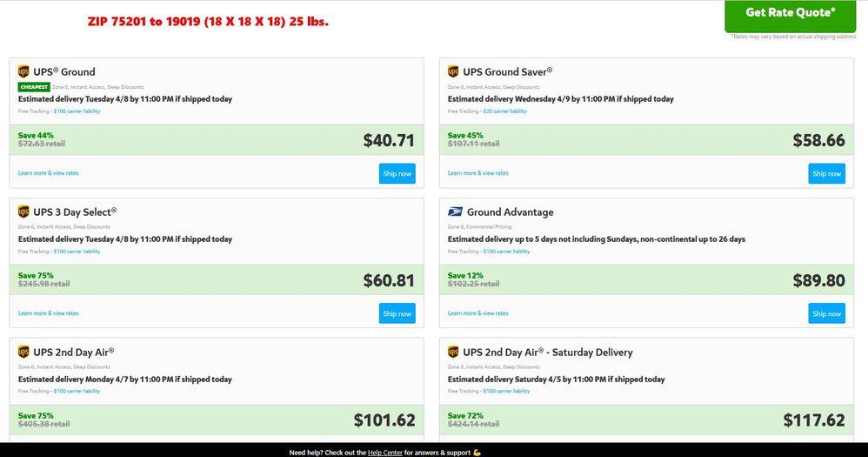Click the $245.98 retail strikethrough price
Screen dimensions: 868x457
(x=43, y=284)
